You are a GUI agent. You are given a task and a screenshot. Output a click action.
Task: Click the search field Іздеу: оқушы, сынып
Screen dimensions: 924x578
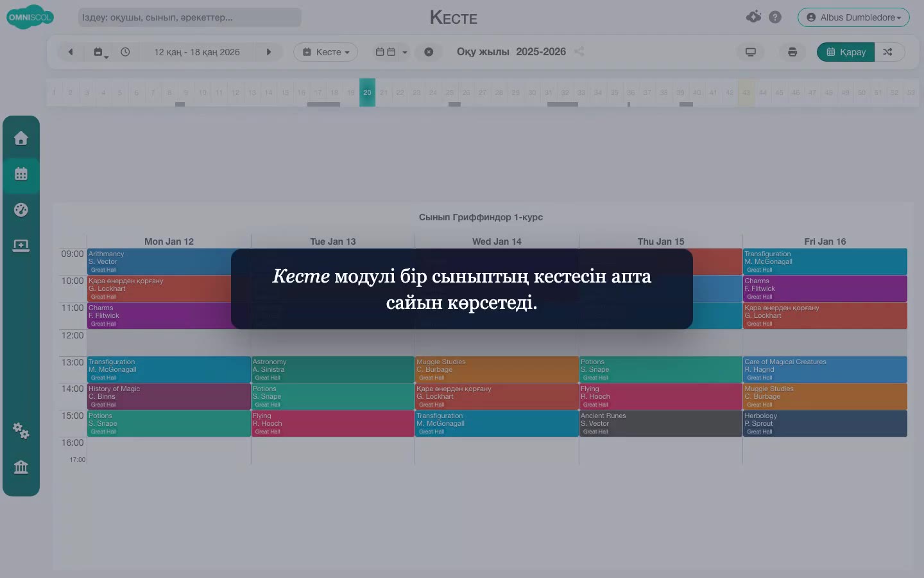coord(190,17)
